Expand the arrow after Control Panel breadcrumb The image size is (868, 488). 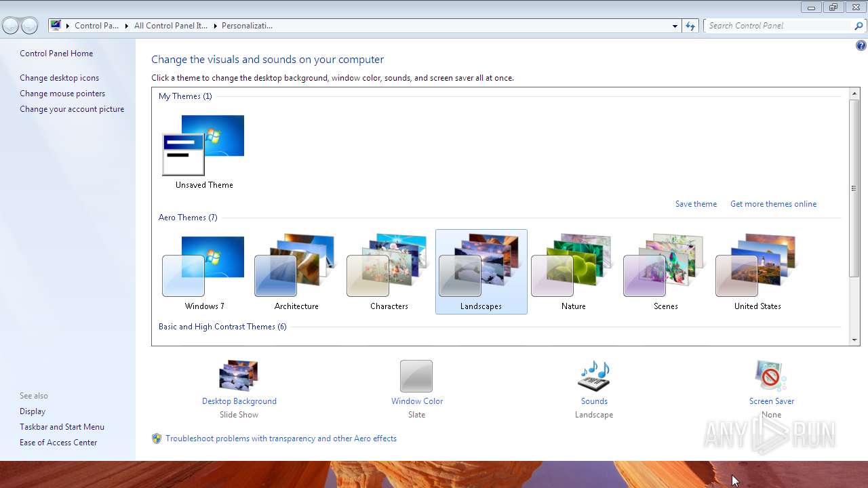point(127,26)
